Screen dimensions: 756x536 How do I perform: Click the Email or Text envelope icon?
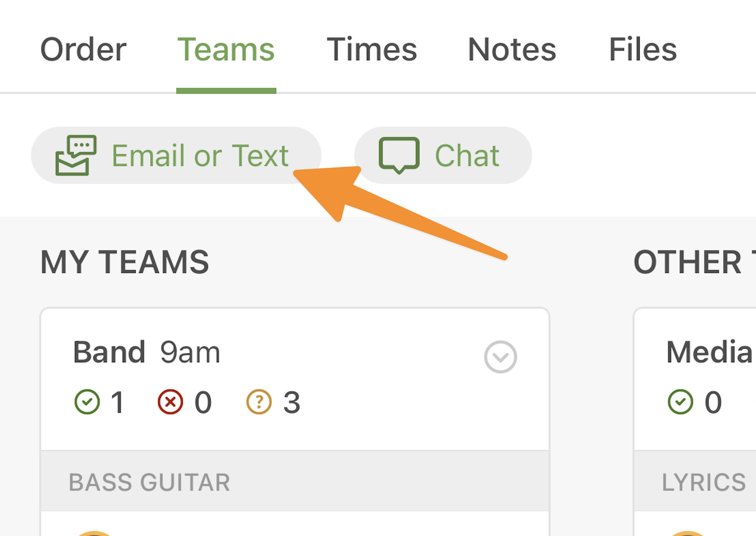coord(76,156)
